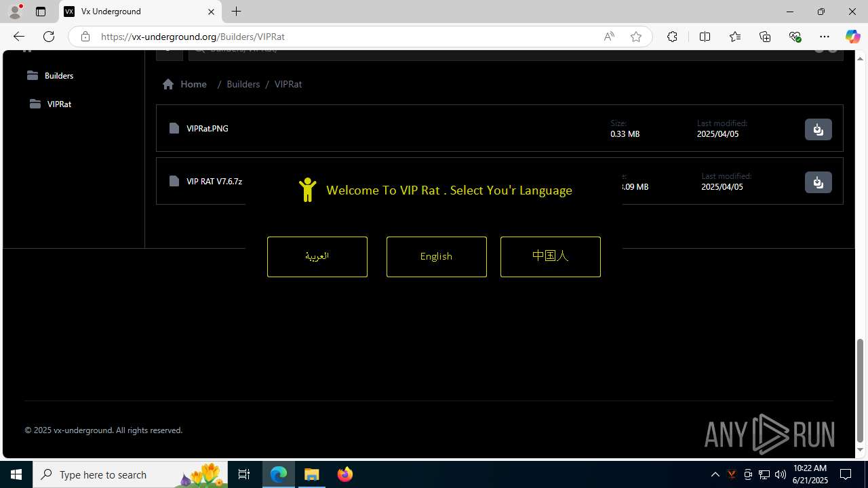View site information lock icon
This screenshot has height=488, width=868.
85,37
